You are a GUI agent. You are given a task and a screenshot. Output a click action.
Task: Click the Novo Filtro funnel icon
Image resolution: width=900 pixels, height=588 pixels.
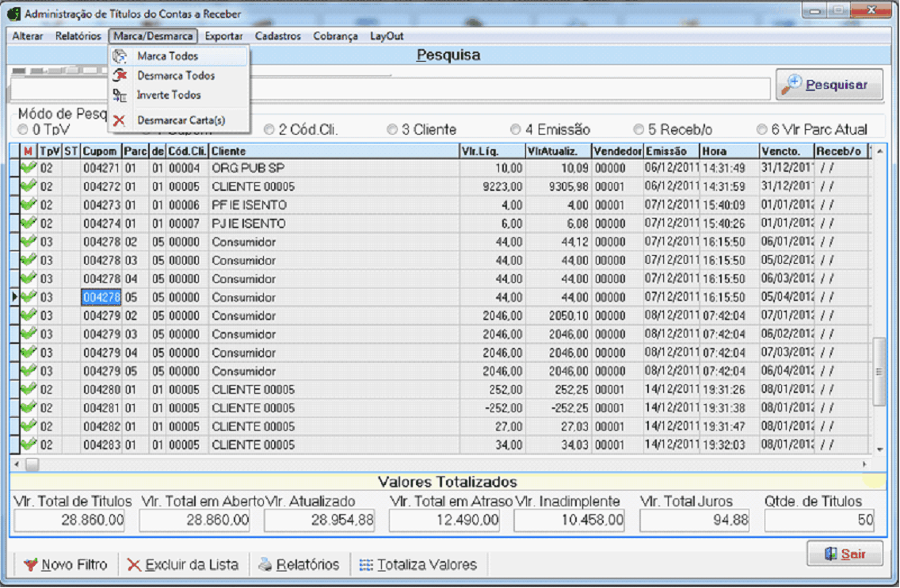click(x=30, y=565)
